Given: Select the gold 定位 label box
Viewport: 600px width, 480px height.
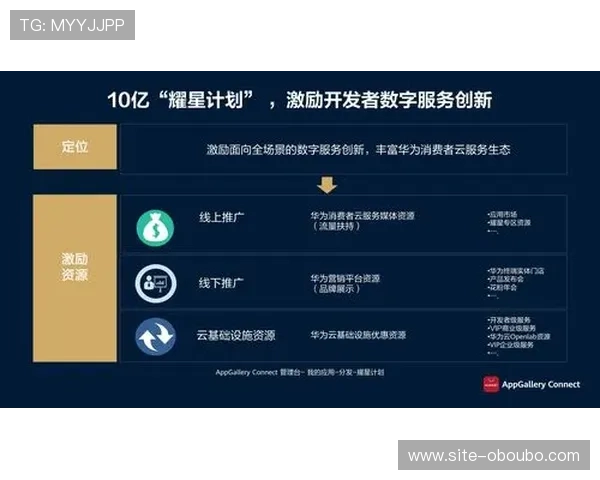Looking at the screenshot, I should (x=75, y=147).
